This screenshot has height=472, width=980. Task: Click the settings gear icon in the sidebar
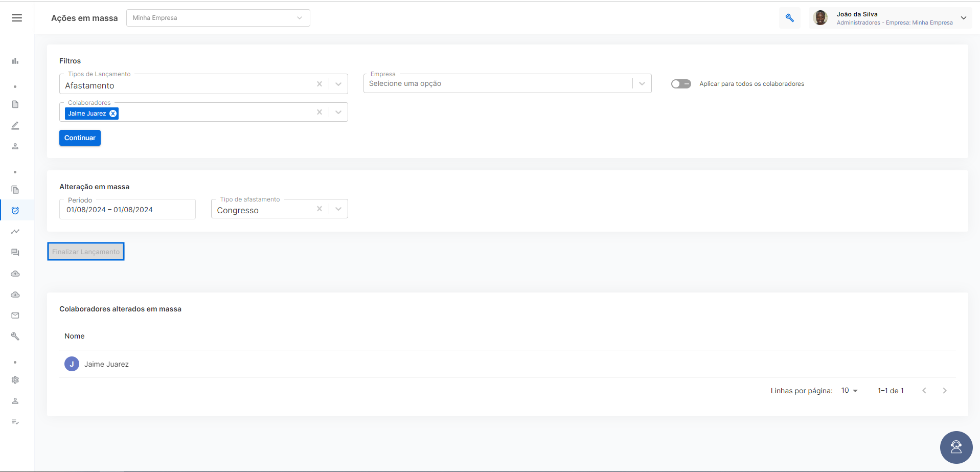point(15,380)
